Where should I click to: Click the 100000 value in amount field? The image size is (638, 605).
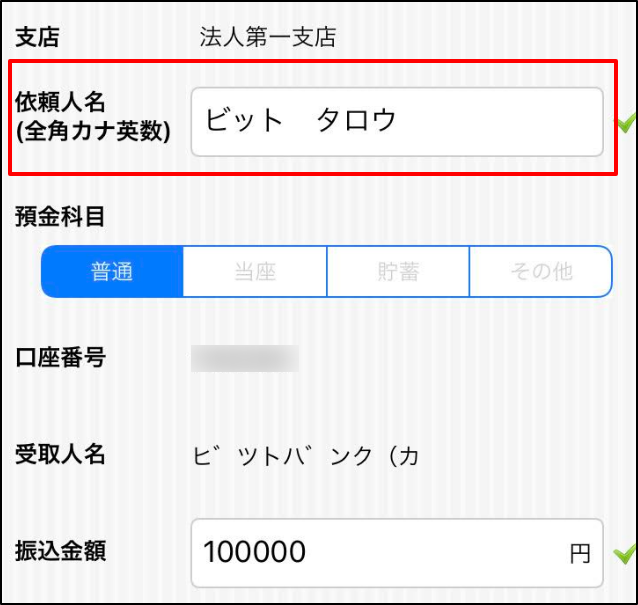pos(254,552)
